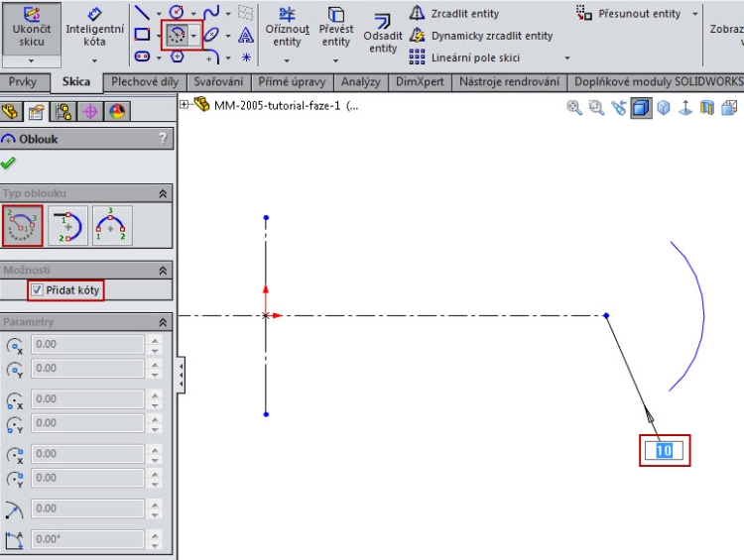744x560 pixels.
Task: Collapse Možnosti section
Action: (163, 271)
